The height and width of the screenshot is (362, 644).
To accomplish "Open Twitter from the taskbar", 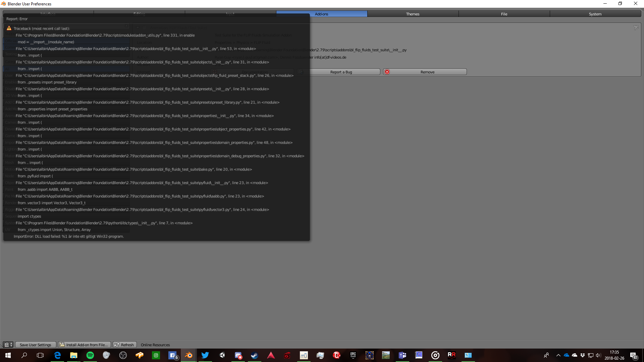I will 205,355.
